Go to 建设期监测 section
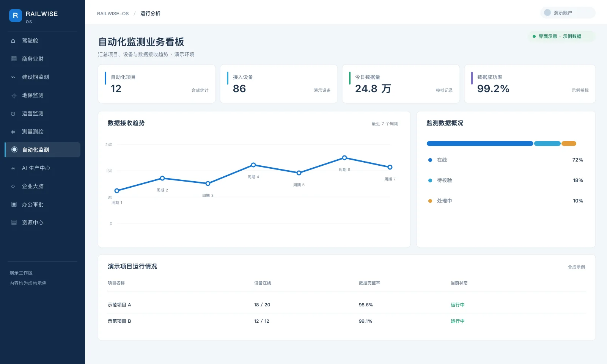This screenshot has width=607, height=364. pos(42,77)
